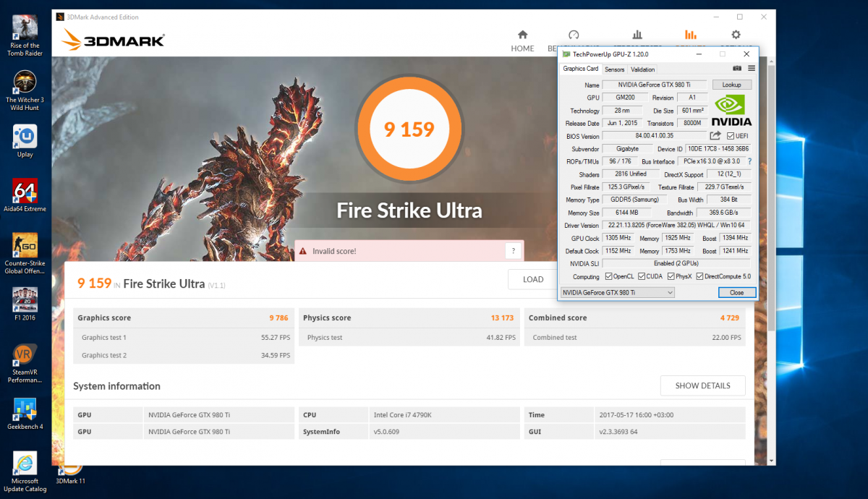Click the F1 2016 desktop shortcut
This screenshot has height=499, width=868.
[25, 304]
